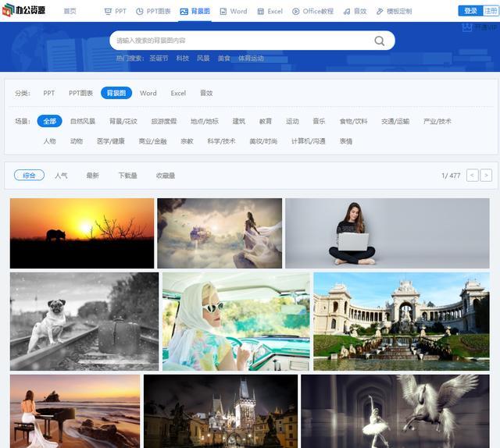Click the 办公资源 site logo
Viewport: 500px width, 448px height.
26,12
